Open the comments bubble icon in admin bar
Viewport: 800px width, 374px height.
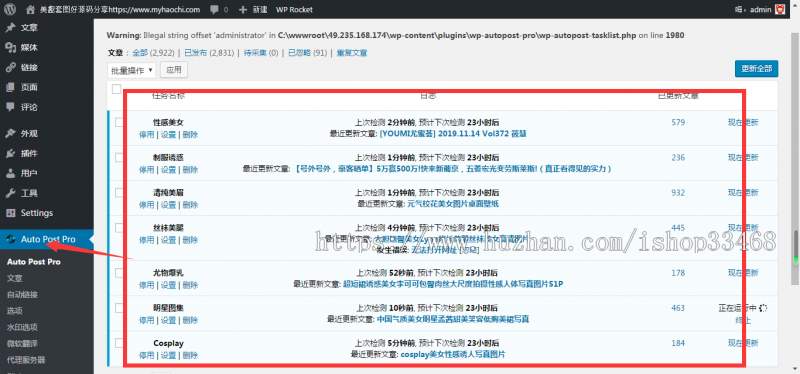point(214,9)
